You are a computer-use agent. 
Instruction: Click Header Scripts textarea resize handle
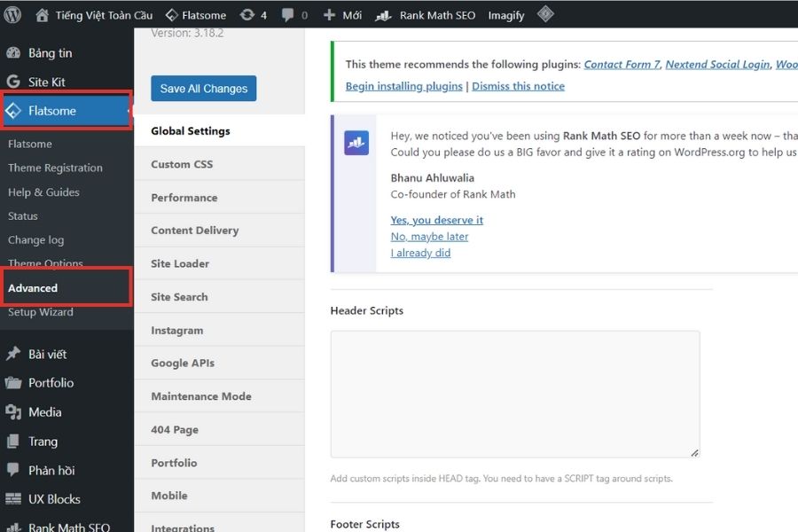click(694, 452)
